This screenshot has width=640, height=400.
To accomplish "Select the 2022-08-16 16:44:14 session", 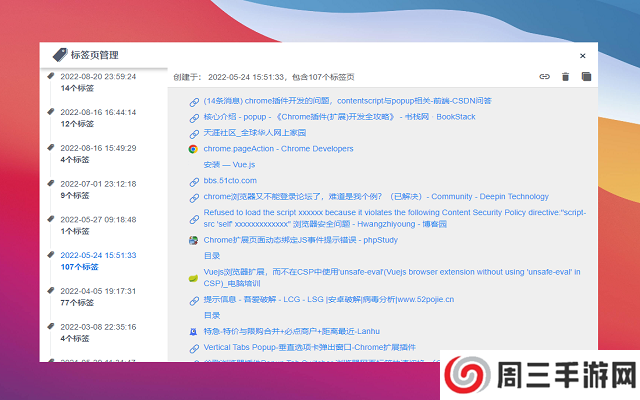I will click(98, 112).
